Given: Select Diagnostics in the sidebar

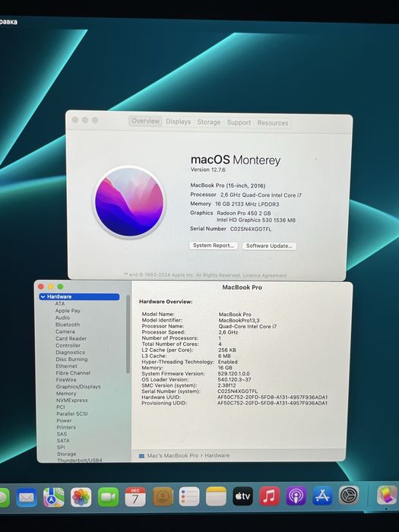Looking at the screenshot, I should [71, 352].
